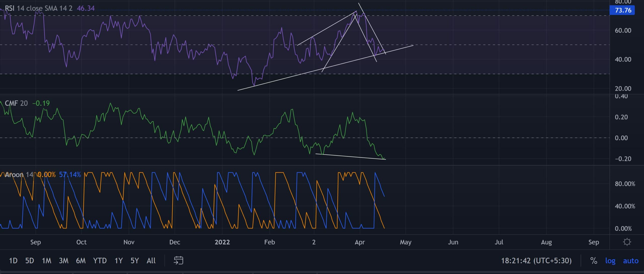Image resolution: width=644 pixels, height=274 pixels.
Task: Click the Aroon 14 indicator legend
Action: tap(19, 175)
